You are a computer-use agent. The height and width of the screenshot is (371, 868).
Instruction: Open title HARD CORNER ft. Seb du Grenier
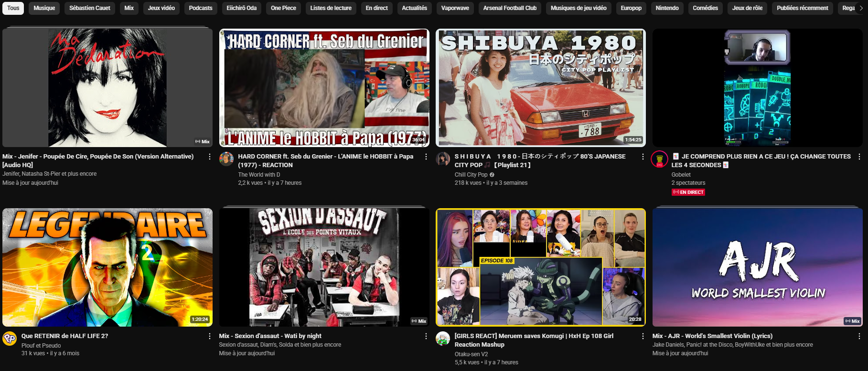pyautogui.click(x=326, y=160)
